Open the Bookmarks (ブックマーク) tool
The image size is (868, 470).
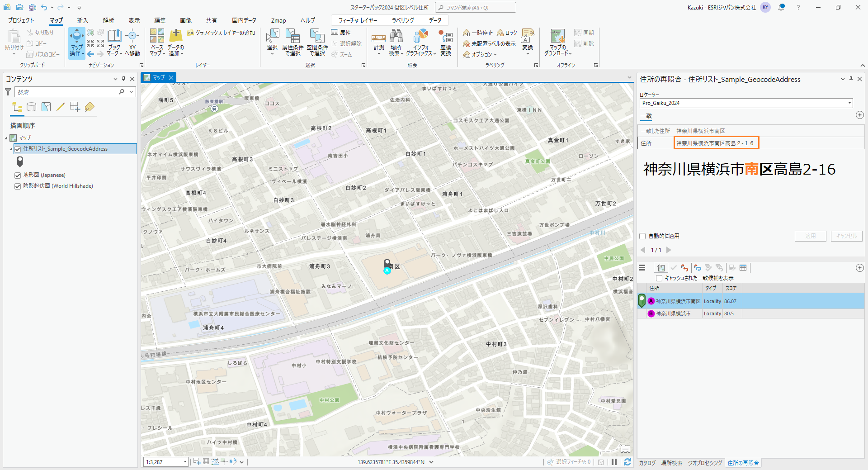click(x=114, y=43)
